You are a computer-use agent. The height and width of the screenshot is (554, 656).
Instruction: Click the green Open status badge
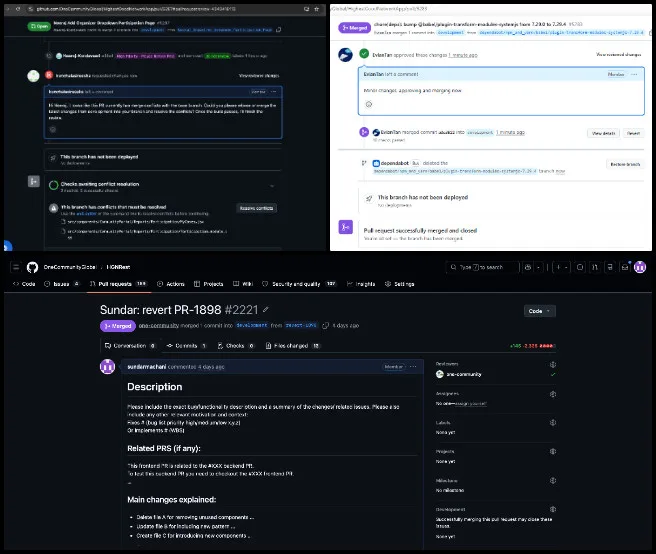coord(39,26)
